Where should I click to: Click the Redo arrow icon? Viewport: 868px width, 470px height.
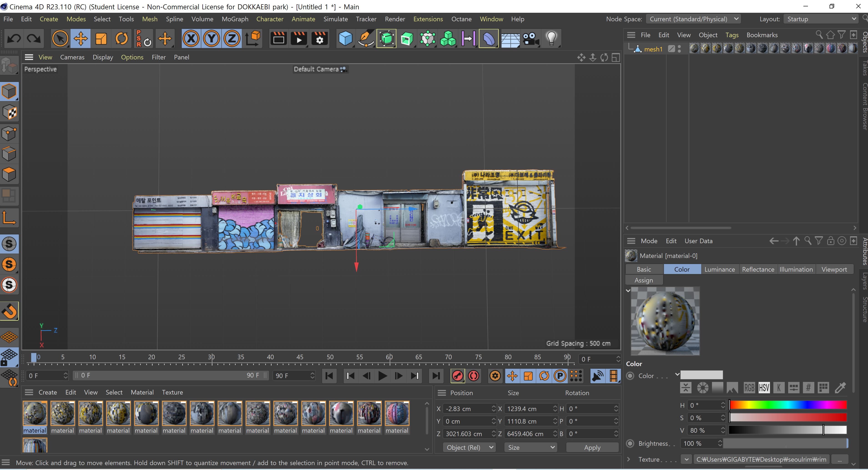tap(34, 38)
